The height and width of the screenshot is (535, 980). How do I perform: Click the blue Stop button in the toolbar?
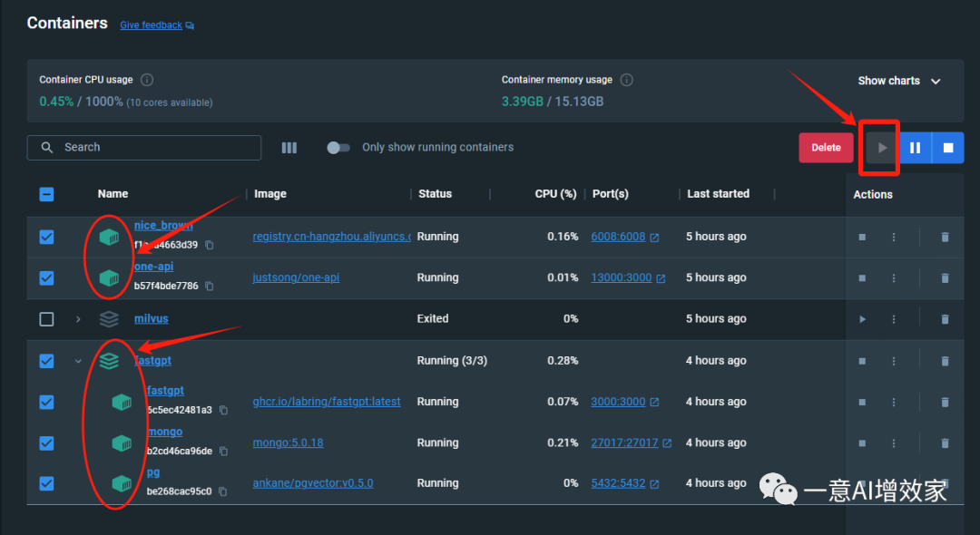(948, 148)
